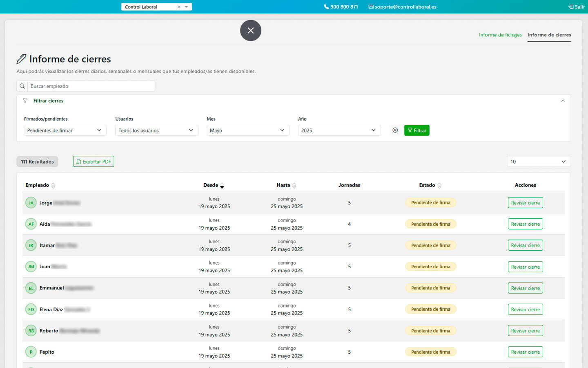
Task: Click Pendiente de firma badge in Aida's row
Action: click(x=431, y=224)
